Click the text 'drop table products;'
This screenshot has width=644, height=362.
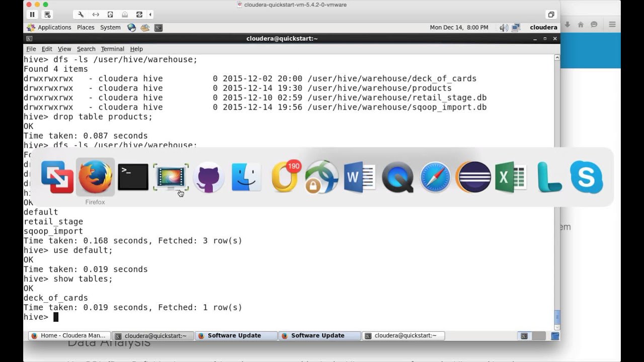[103, 117]
